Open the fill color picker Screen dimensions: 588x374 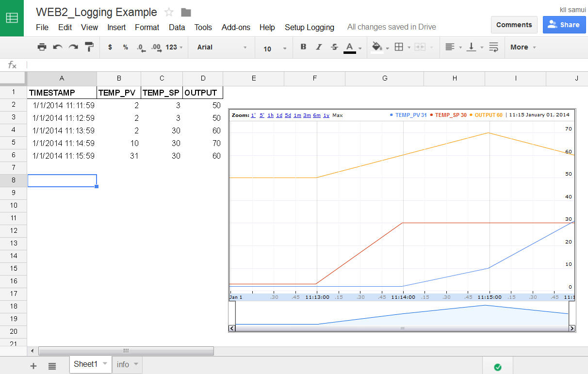[x=377, y=47]
